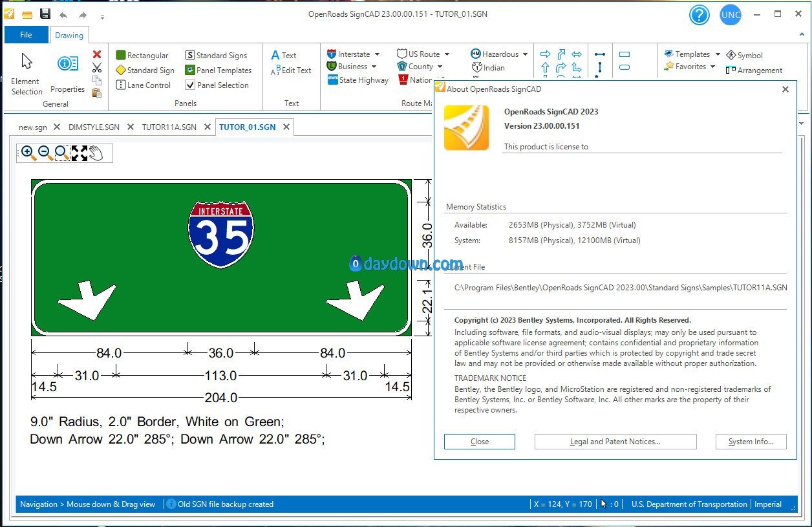Screen dimensions: 812x527
Task: Select the Element Selection tool
Action: pyautogui.click(x=27, y=74)
